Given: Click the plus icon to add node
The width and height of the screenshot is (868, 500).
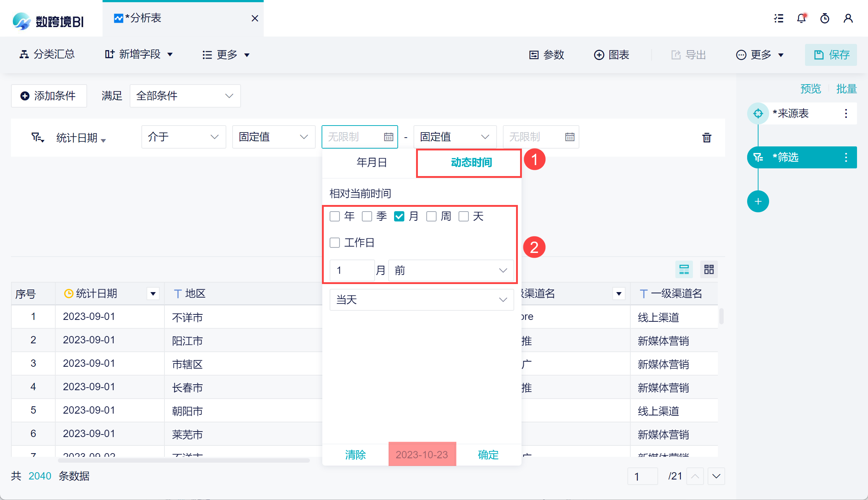Looking at the screenshot, I should 758,201.
